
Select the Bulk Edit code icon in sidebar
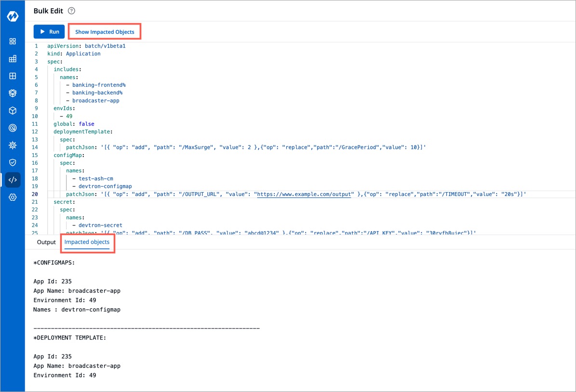[13, 180]
